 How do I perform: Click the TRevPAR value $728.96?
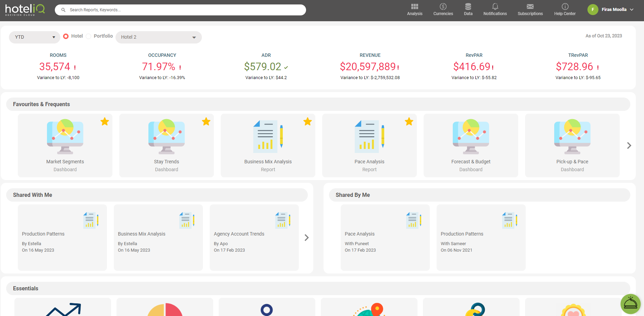point(574,66)
